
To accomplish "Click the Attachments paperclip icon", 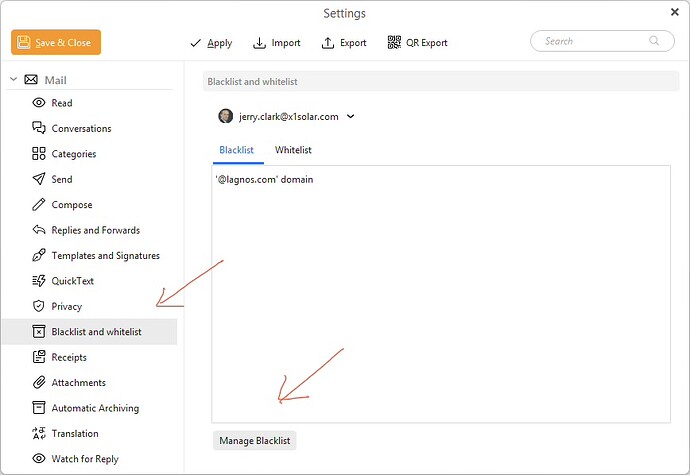I will [x=39, y=383].
